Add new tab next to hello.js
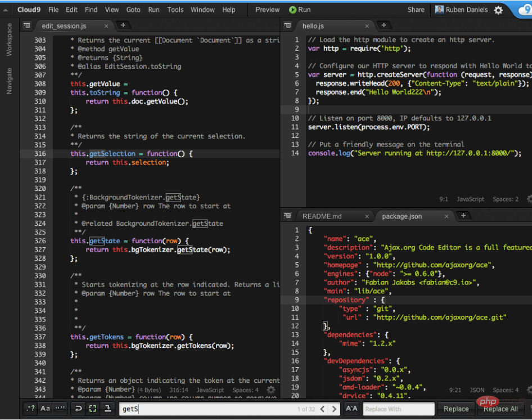532x420 pixels. coord(384,25)
